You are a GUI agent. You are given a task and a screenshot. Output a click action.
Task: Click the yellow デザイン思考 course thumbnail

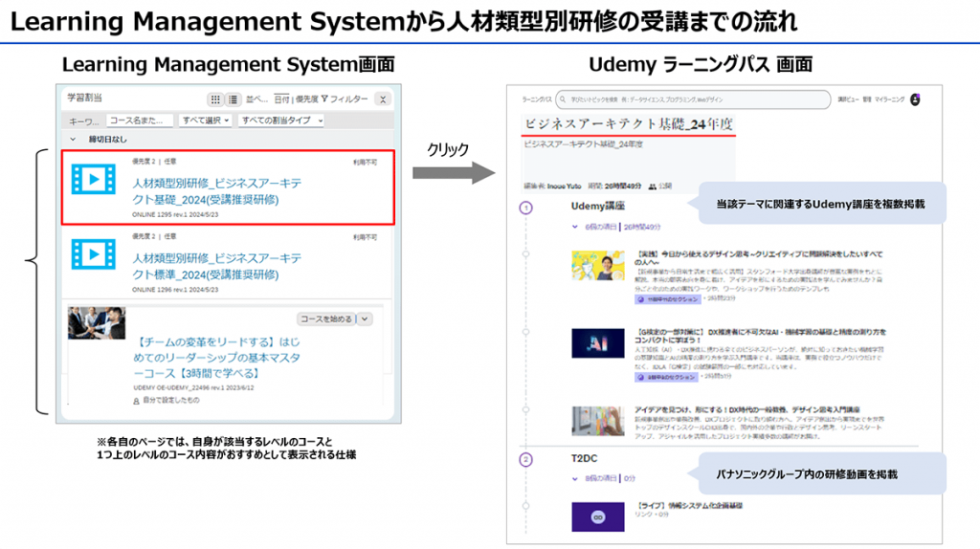pos(597,266)
